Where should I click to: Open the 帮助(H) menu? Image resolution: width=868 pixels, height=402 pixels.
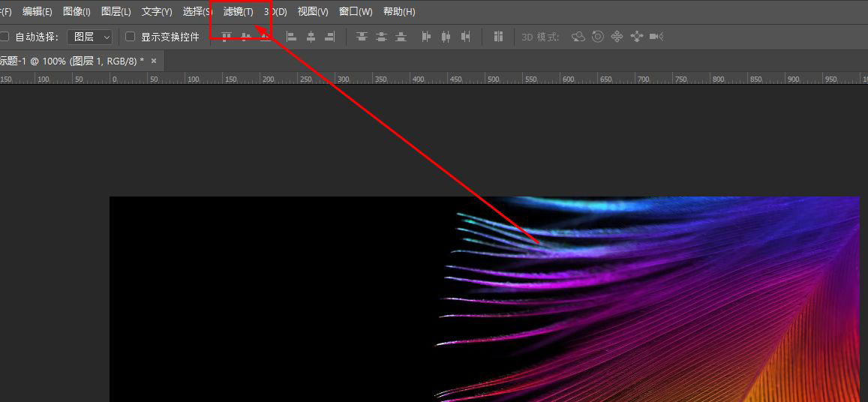[399, 12]
